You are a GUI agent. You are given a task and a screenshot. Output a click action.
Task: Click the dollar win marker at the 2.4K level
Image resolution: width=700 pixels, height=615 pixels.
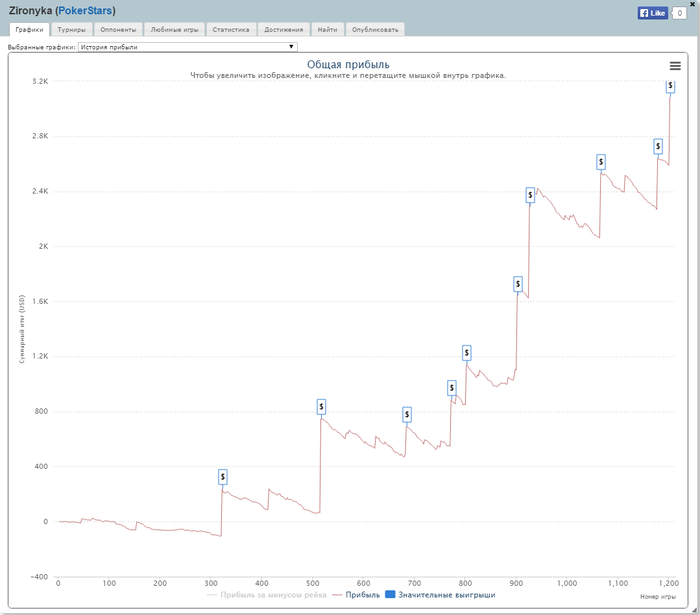click(530, 195)
